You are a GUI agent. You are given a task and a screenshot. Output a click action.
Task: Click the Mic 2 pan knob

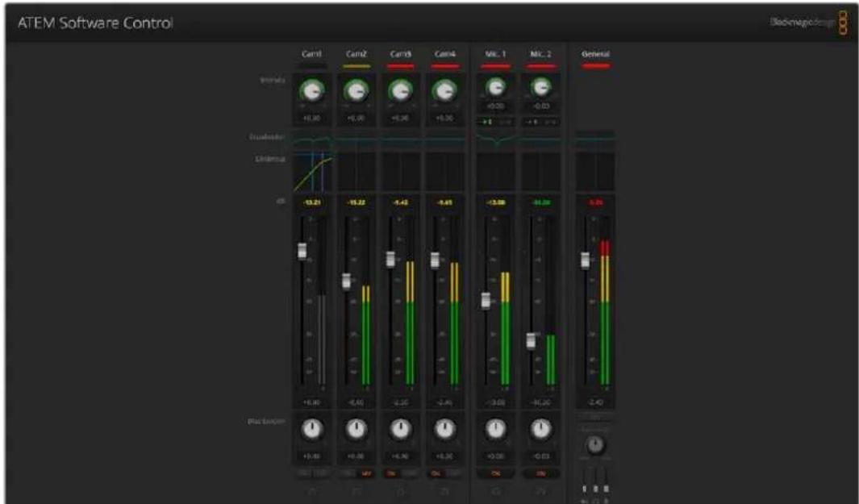point(540,430)
